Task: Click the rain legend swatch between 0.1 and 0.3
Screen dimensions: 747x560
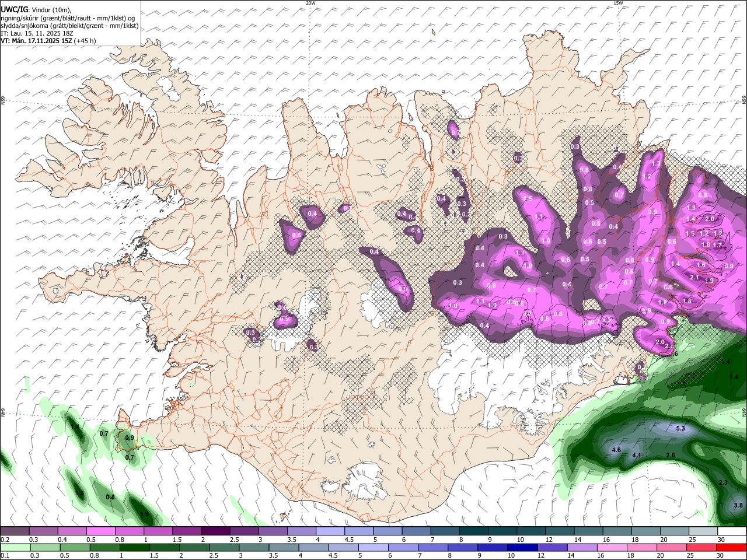Action: pos(15,547)
